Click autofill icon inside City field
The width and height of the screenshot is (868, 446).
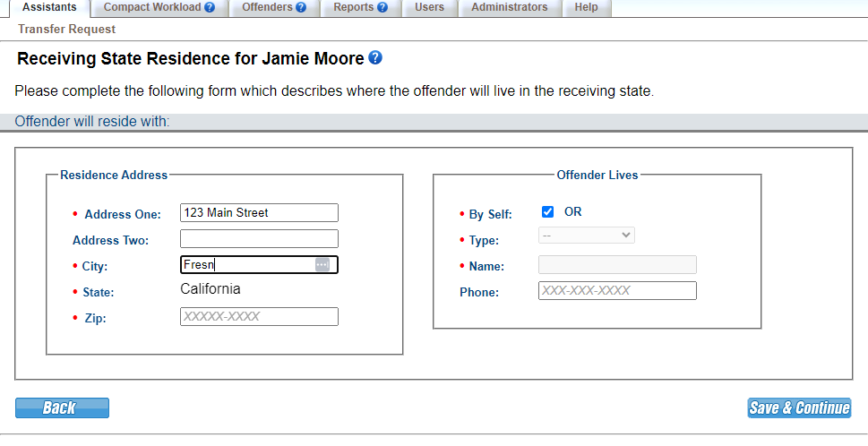point(322,264)
